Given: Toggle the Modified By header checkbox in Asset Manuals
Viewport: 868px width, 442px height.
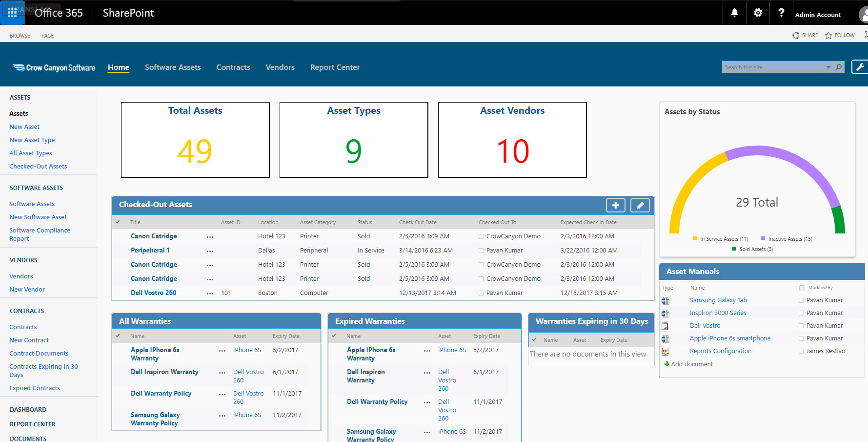Looking at the screenshot, I should (x=802, y=288).
